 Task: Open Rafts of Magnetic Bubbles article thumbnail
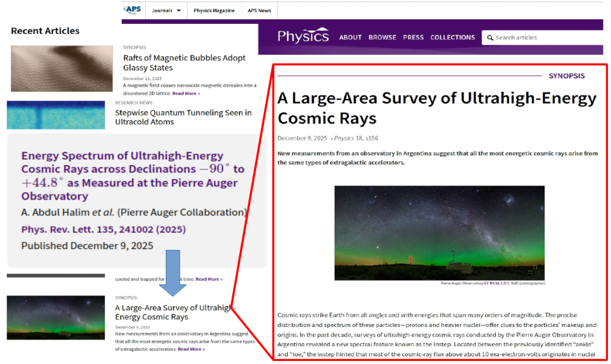pos(61,69)
